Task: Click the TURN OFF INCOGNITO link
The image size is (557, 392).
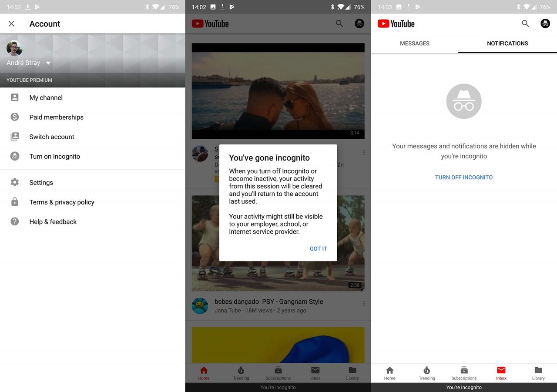Action: [464, 178]
